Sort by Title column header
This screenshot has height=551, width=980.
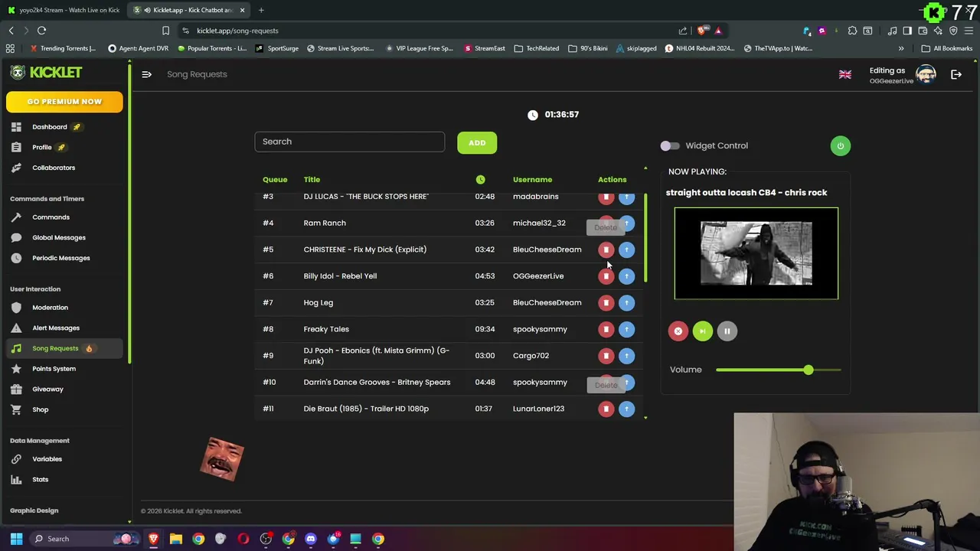click(312, 180)
